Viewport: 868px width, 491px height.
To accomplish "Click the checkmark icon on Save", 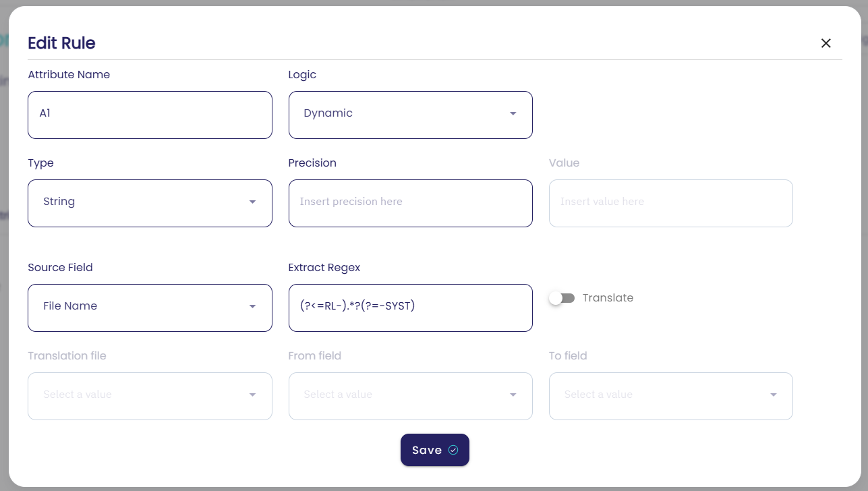I will tap(453, 450).
